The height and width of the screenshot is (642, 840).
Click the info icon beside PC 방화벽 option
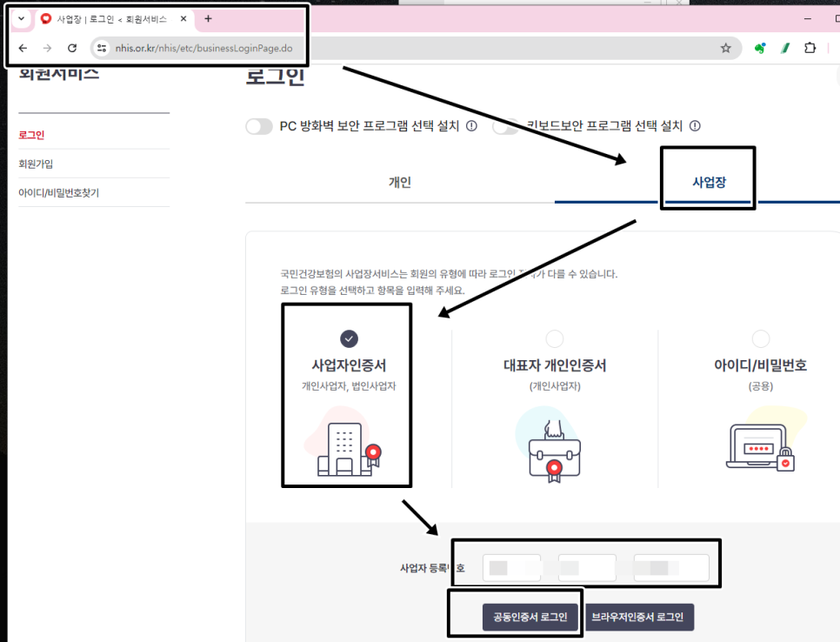click(x=470, y=125)
